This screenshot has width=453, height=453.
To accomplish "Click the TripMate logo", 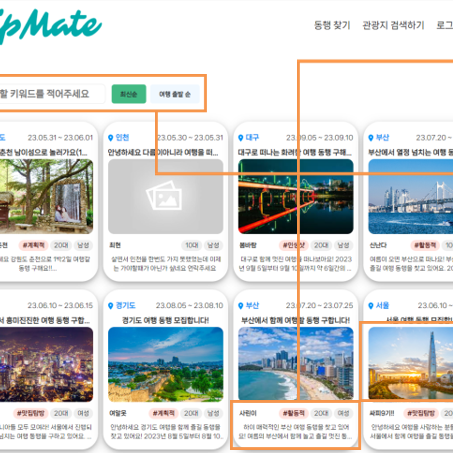I will click(50, 26).
